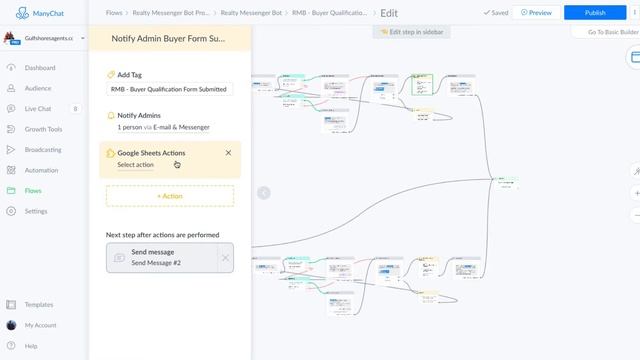Open Live Chat in sidebar
The width and height of the screenshot is (640, 360).
click(38, 109)
